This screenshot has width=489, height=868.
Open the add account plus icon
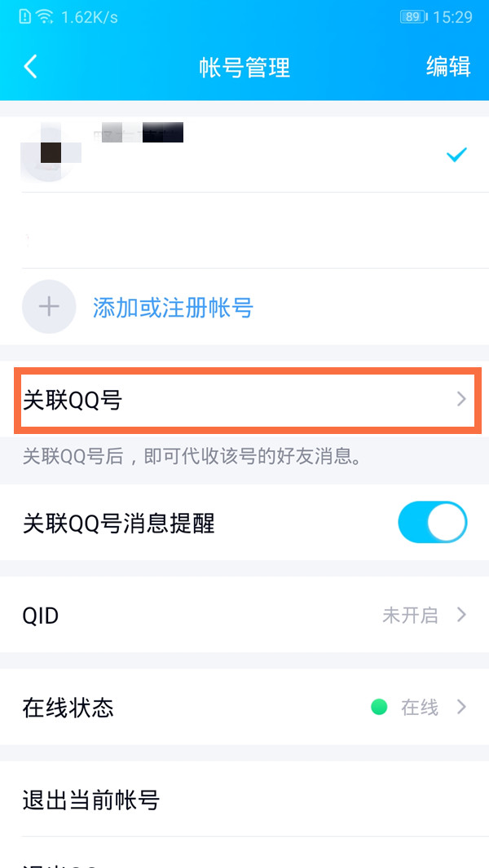tap(49, 306)
